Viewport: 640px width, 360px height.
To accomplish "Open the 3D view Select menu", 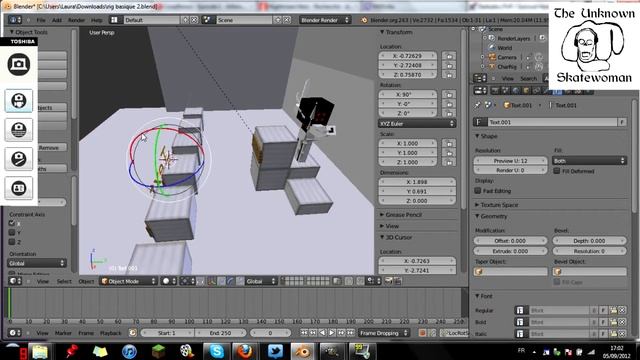I will tap(64, 281).
